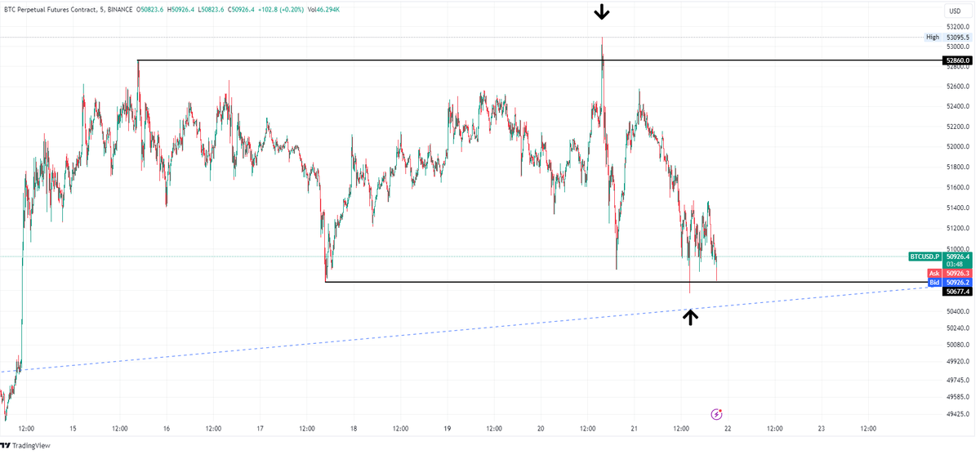Click the BTCUSD.P last price label

pos(941,256)
